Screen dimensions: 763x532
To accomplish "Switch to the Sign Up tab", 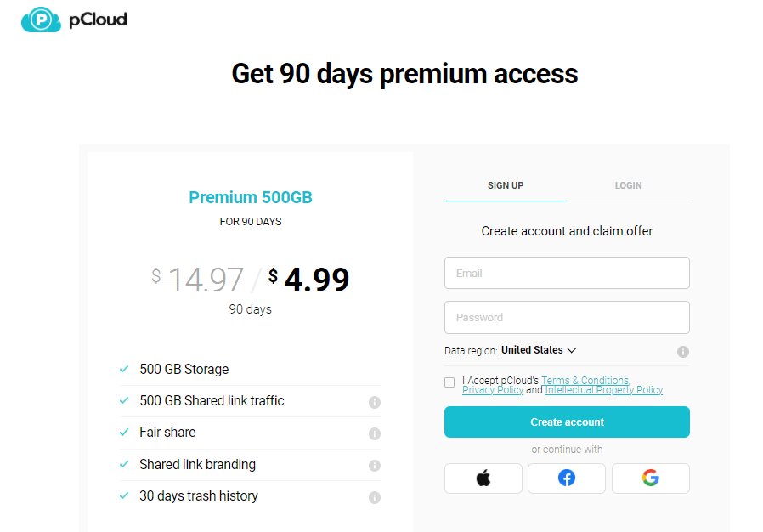I will 506,185.
